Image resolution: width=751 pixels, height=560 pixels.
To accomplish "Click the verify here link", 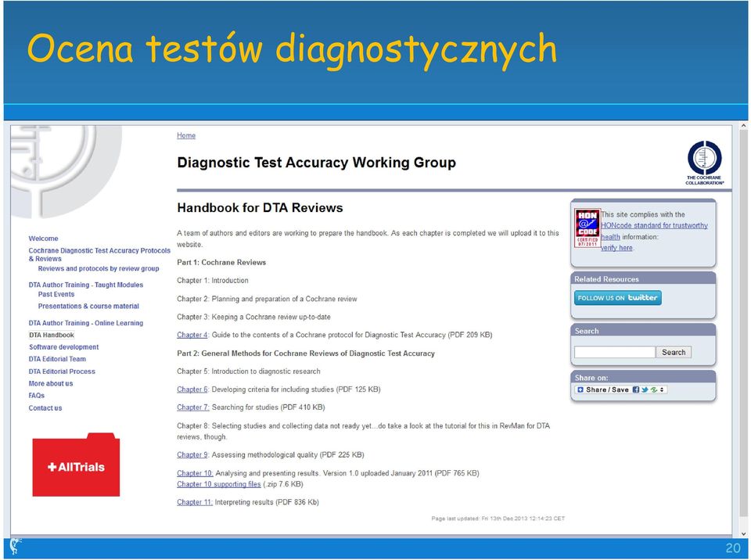I will point(617,248).
